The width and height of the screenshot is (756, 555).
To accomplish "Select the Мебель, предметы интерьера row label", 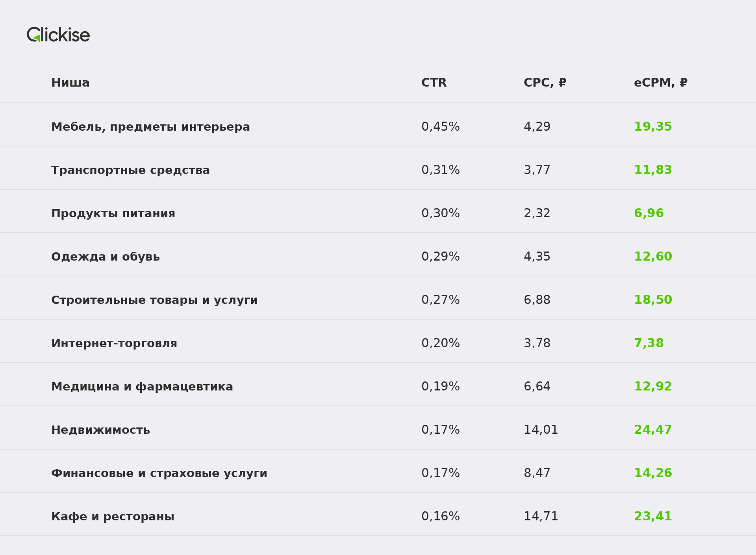I will (x=150, y=127).
